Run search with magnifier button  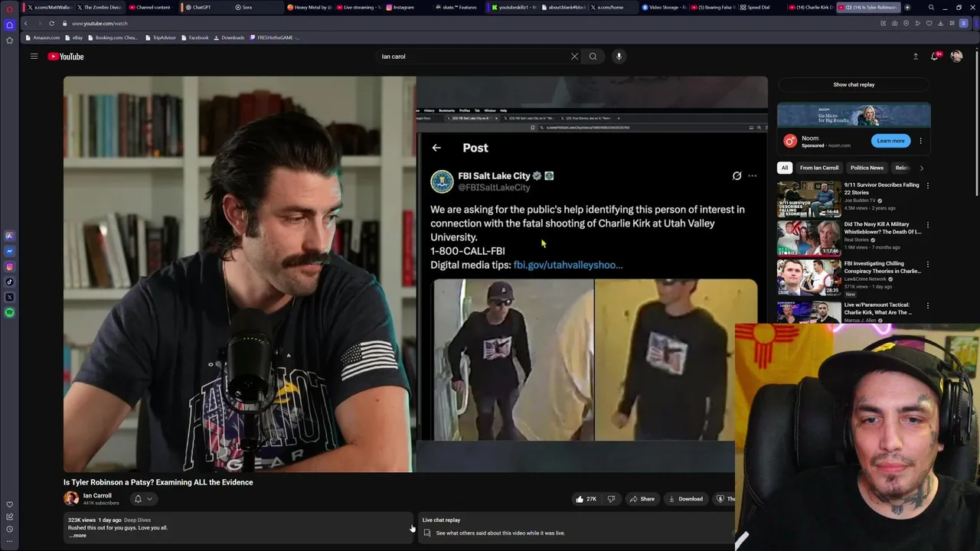click(x=593, y=56)
